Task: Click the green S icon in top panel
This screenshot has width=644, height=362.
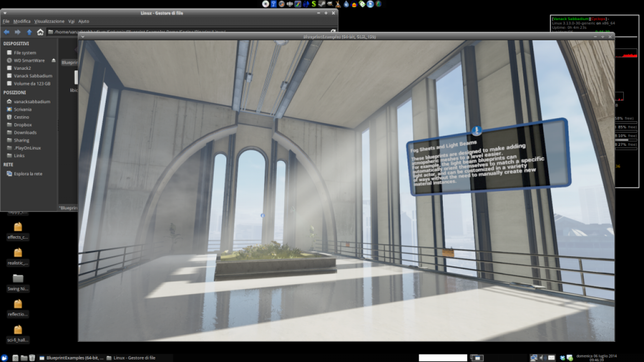Action: 314,4
